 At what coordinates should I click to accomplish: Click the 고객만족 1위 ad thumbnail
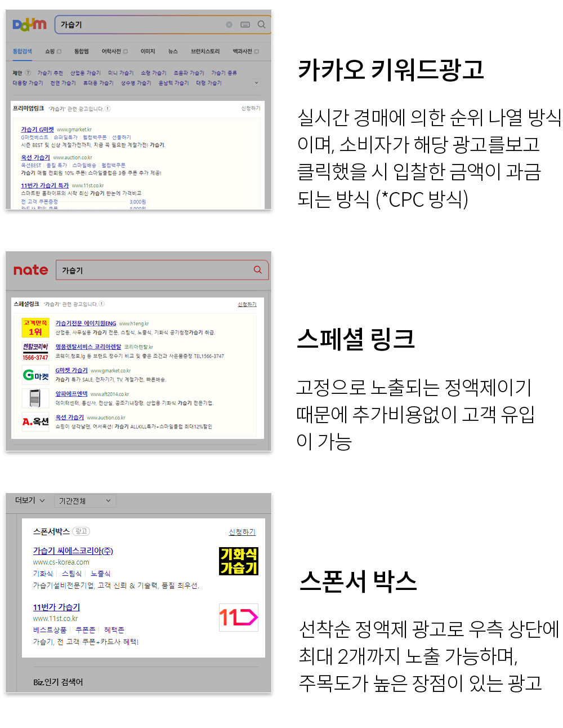35,328
